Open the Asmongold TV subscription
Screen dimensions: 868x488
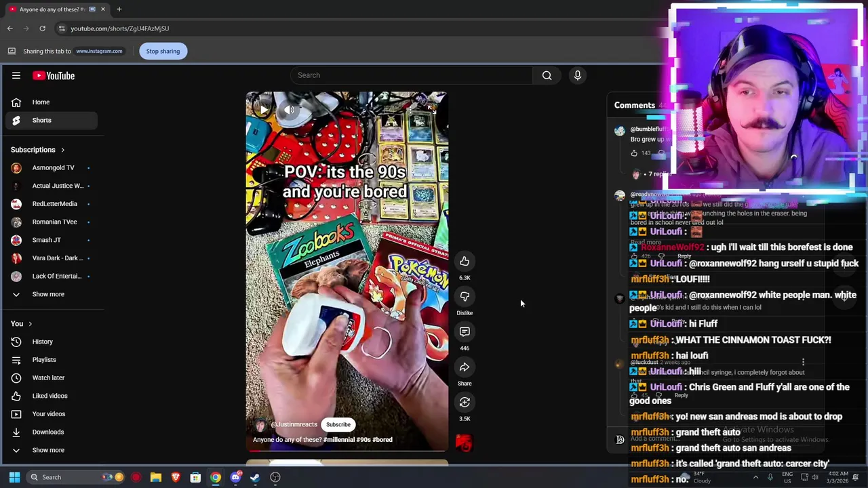coord(52,167)
